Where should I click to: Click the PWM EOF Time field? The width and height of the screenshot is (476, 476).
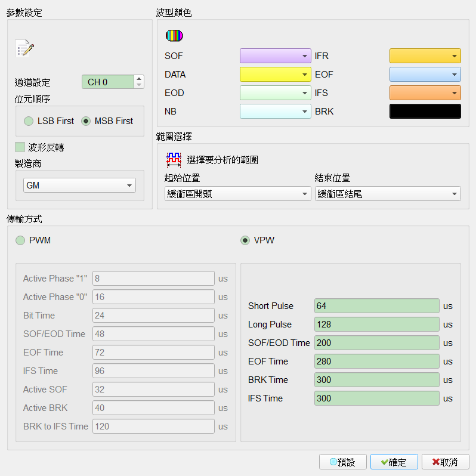click(x=153, y=353)
